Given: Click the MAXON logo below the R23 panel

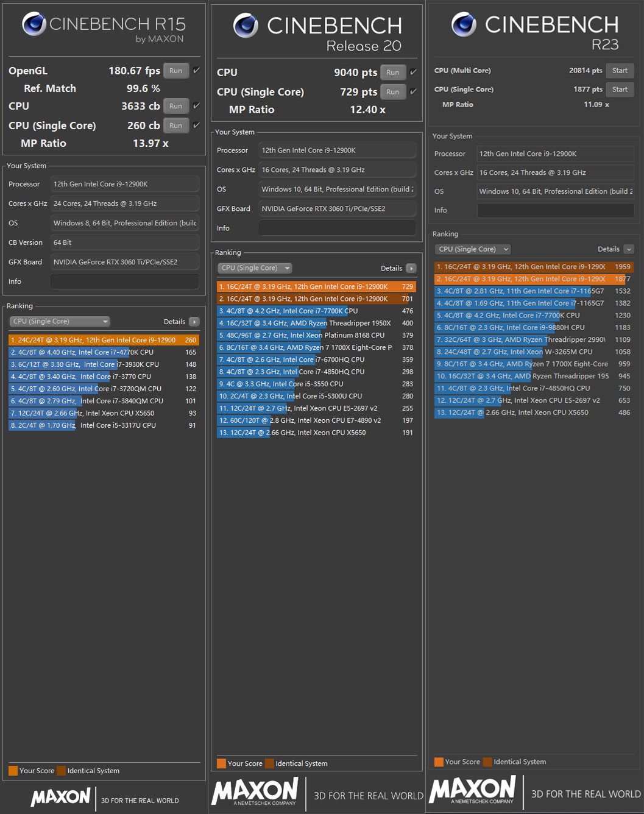Looking at the screenshot, I should pos(472,790).
